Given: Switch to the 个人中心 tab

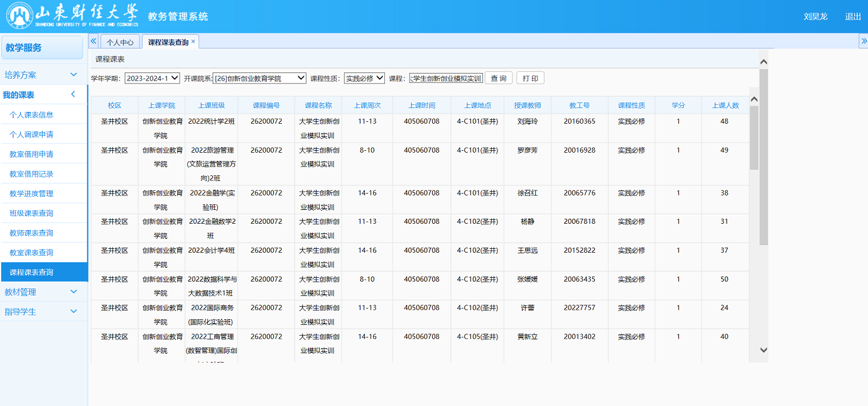Looking at the screenshot, I should (120, 42).
